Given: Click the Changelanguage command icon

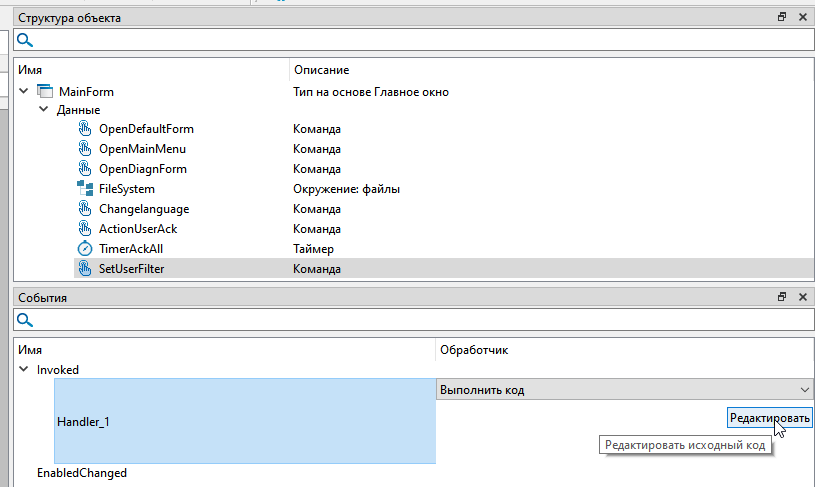Looking at the screenshot, I should click(x=85, y=209).
